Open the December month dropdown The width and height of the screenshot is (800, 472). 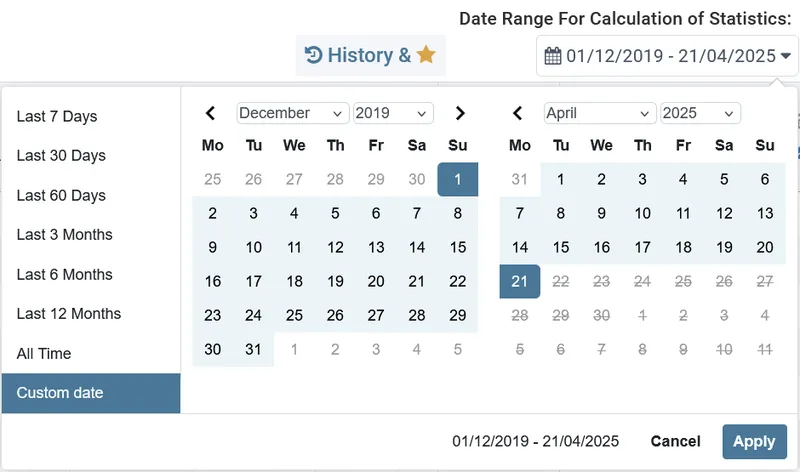coord(293,113)
